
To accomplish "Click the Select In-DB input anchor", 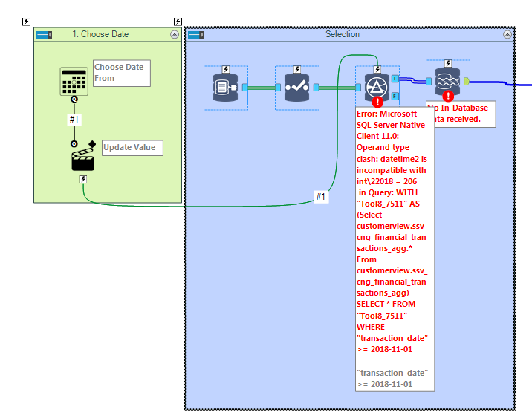I will 278,88.
